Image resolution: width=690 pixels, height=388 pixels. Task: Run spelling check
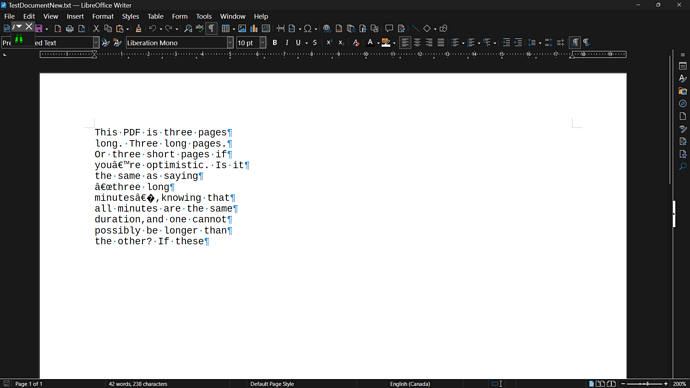[x=200, y=29]
